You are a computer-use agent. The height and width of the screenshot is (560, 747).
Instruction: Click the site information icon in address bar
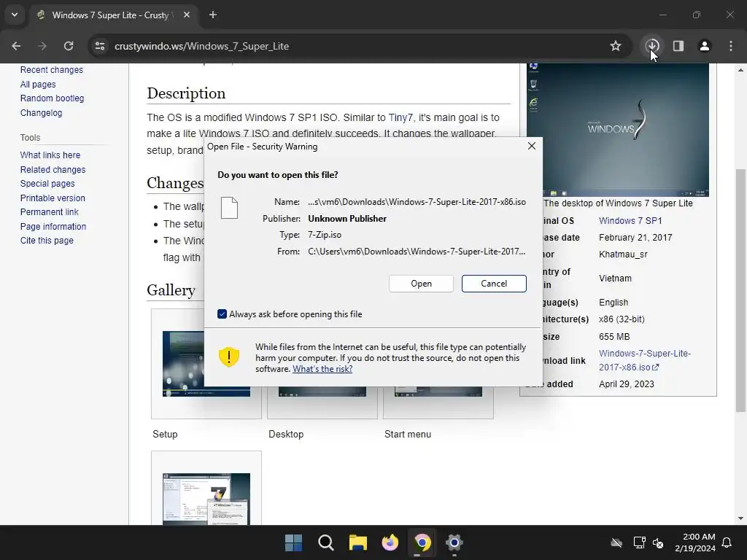tap(100, 46)
